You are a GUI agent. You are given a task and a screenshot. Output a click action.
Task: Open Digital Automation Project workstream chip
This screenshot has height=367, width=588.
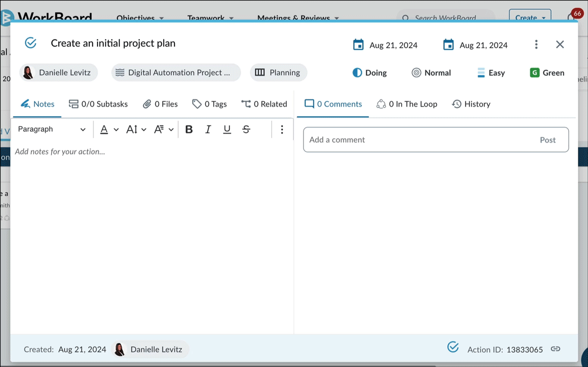(176, 73)
